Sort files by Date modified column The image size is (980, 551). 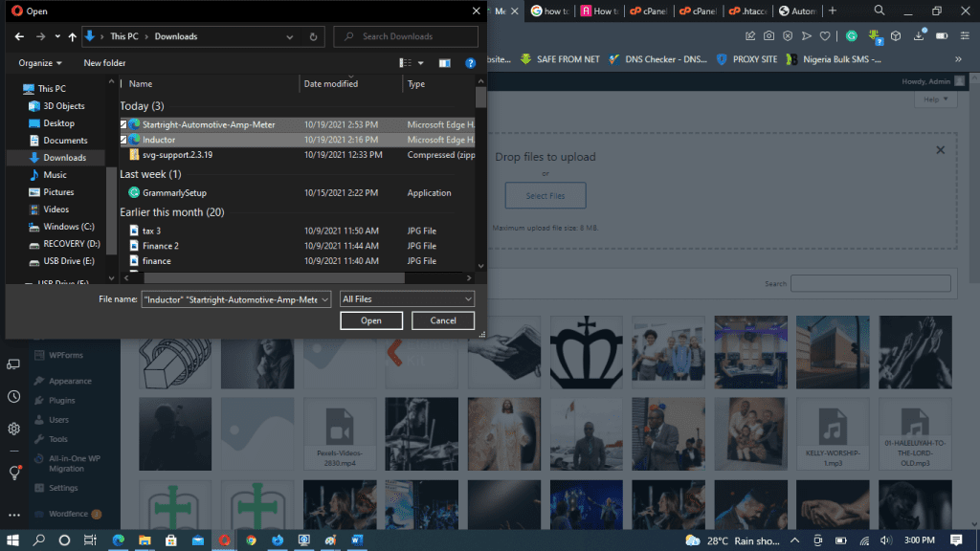(331, 84)
